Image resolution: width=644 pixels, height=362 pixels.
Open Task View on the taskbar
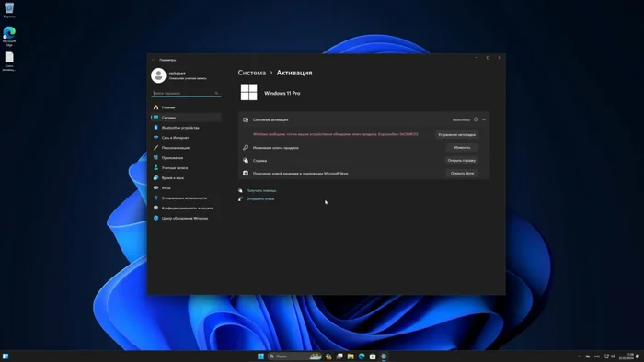tap(339, 356)
